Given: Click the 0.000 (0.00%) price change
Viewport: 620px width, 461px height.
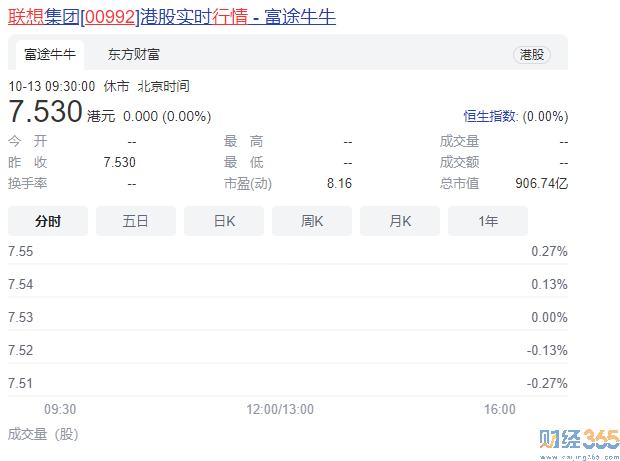Looking at the screenshot, I should point(167,117).
